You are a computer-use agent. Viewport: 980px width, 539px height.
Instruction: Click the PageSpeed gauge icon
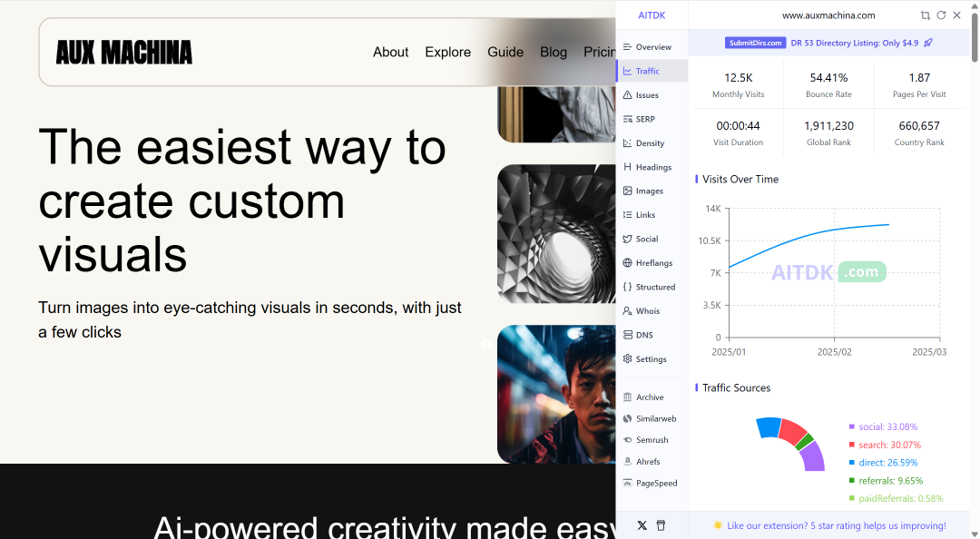pyautogui.click(x=628, y=483)
